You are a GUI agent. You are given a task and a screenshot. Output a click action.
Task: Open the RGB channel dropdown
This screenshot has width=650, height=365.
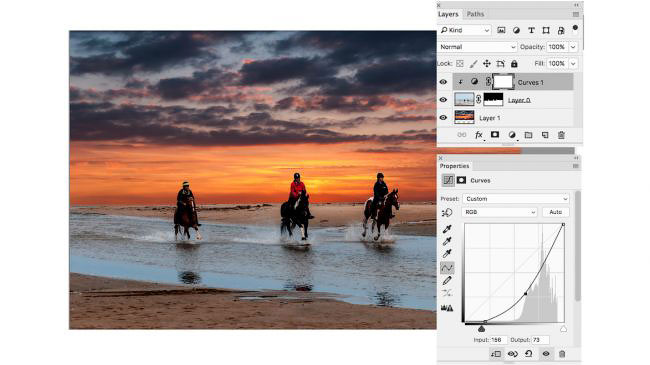pos(500,212)
